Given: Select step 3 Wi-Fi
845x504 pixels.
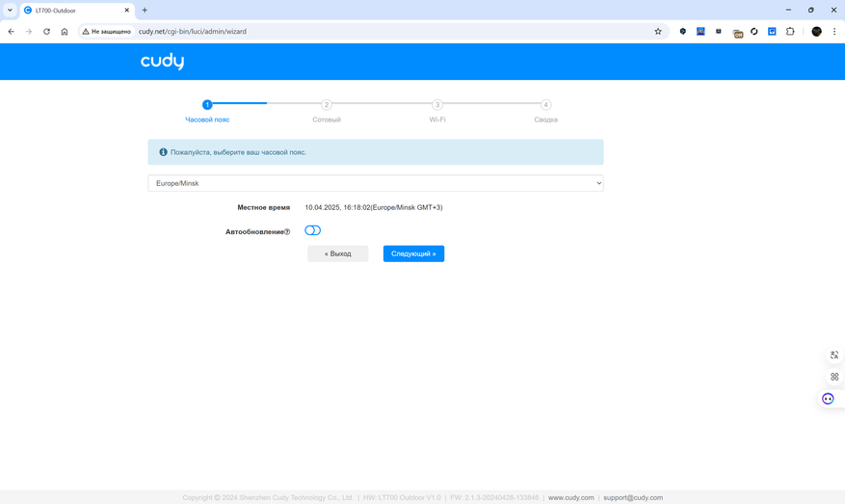Looking at the screenshot, I should point(437,111).
